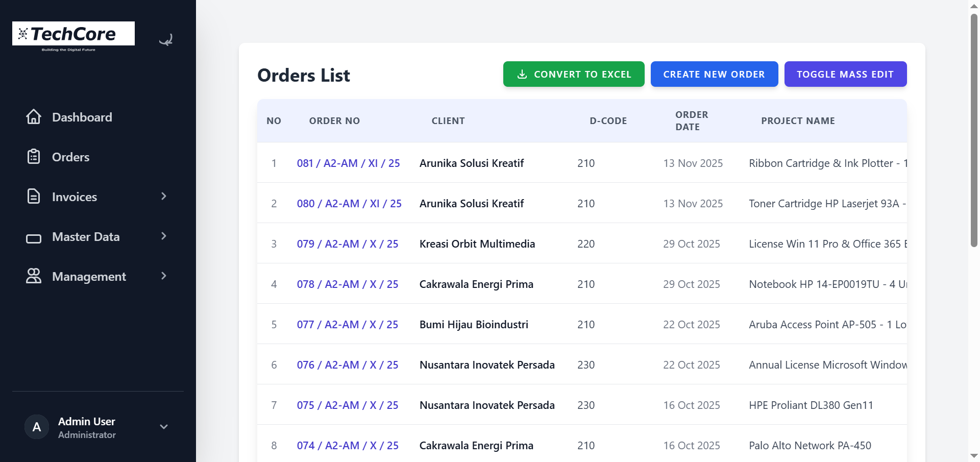Select the Invoices document icon

[34, 197]
